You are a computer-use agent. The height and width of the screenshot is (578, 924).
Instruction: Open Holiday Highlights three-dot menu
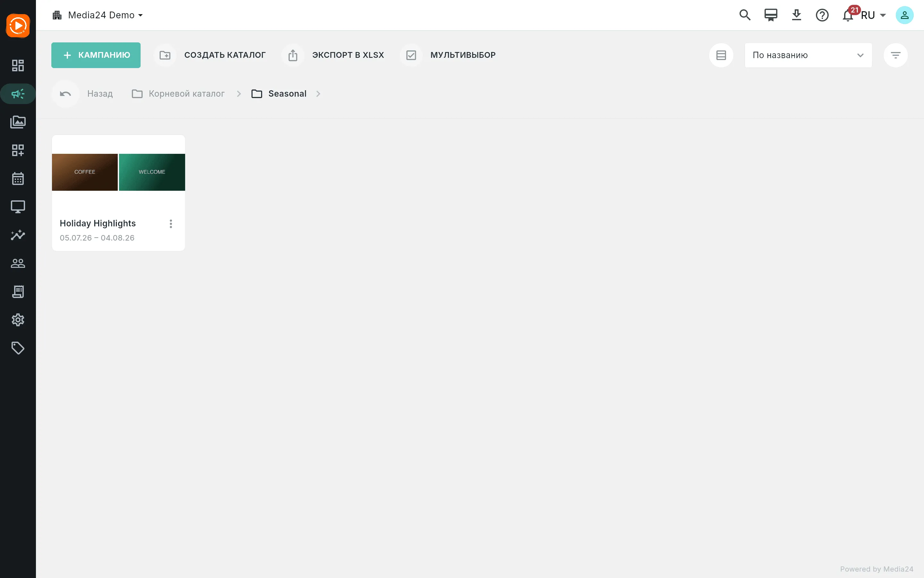(x=171, y=223)
